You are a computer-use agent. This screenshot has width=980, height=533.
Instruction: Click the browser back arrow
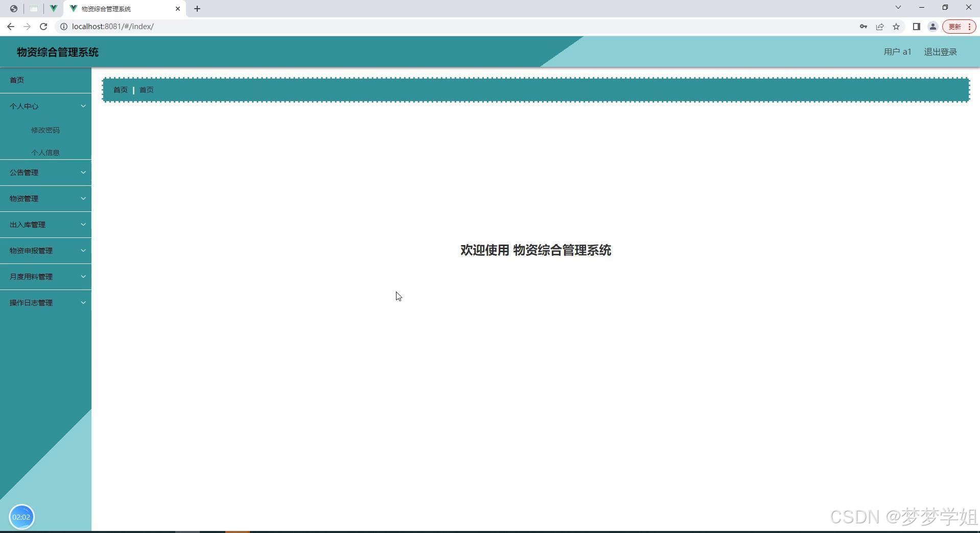(11, 26)
